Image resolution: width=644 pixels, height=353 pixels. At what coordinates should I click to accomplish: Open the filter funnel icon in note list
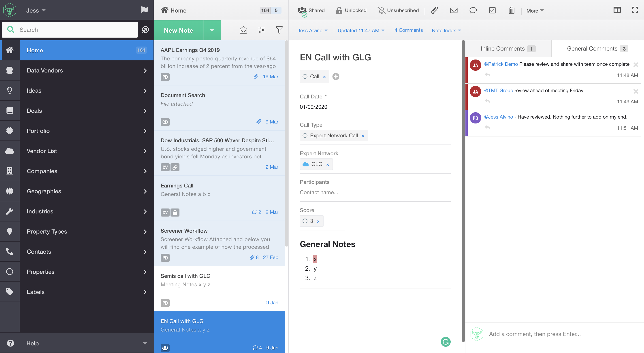click(x=279, y=30)
